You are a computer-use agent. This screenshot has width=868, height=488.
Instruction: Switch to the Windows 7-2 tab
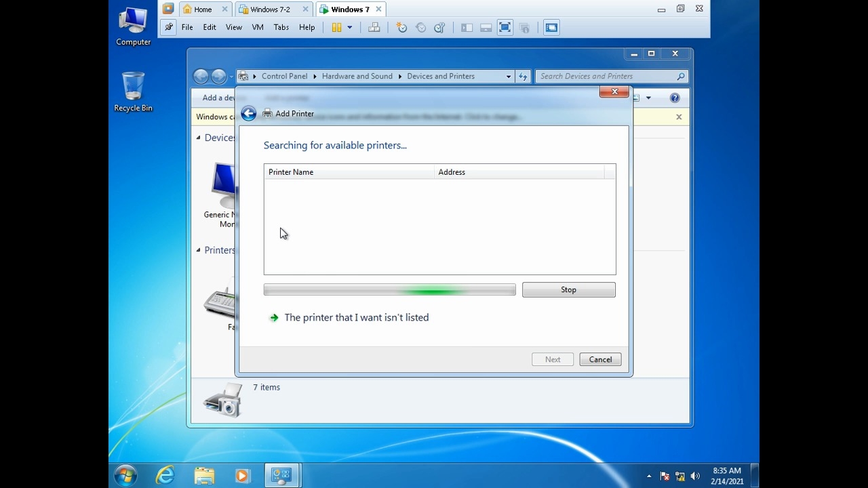click(x=269, y=9)
